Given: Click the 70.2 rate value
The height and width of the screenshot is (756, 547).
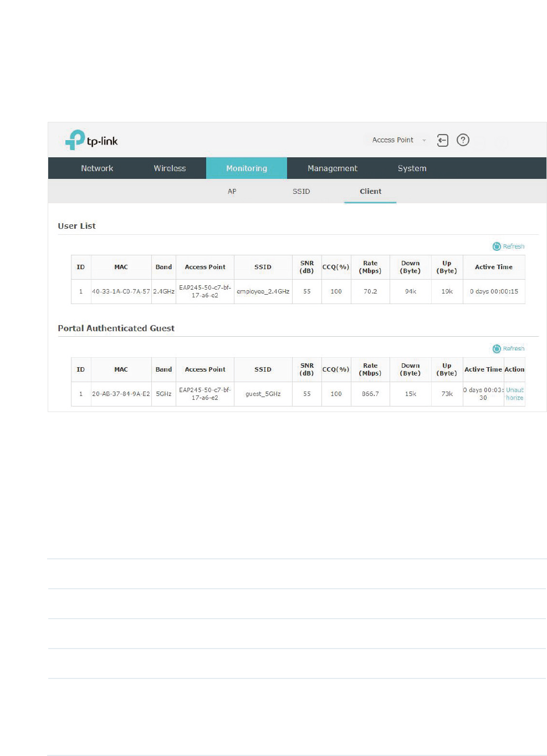Looking at the screenshot, I should [370, 291].
